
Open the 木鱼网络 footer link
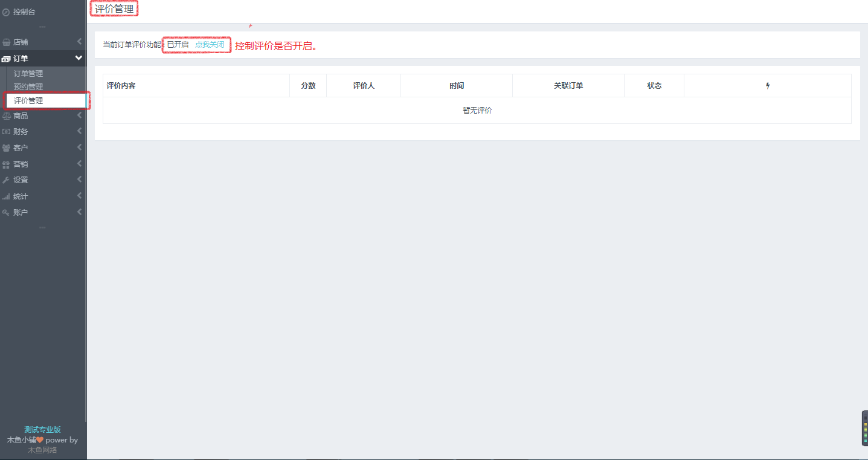(42, 450)
